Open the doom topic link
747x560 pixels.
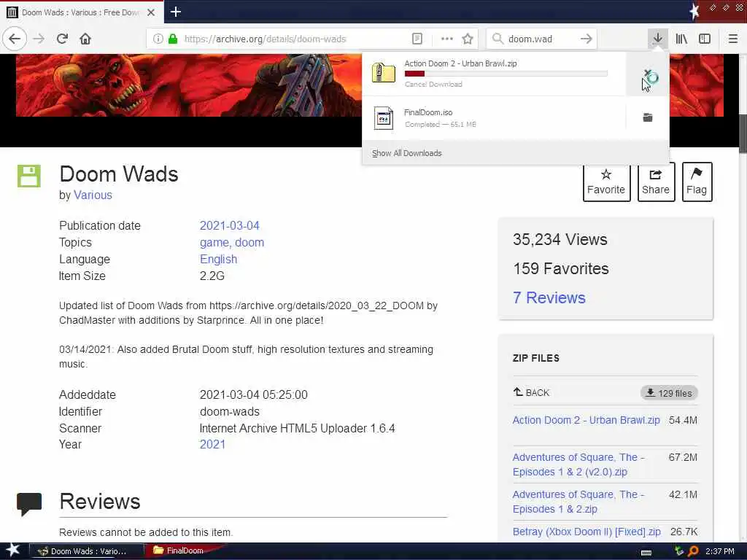tap(249, 242)
